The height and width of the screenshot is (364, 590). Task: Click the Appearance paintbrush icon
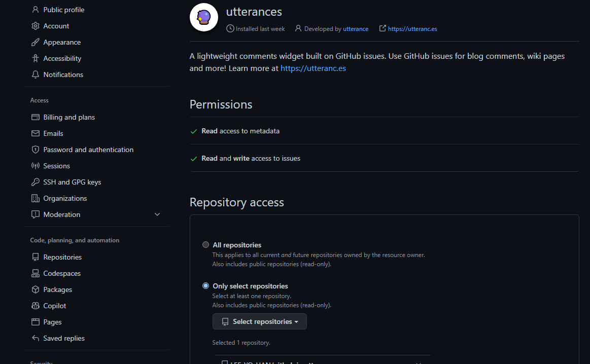(36, 42)
